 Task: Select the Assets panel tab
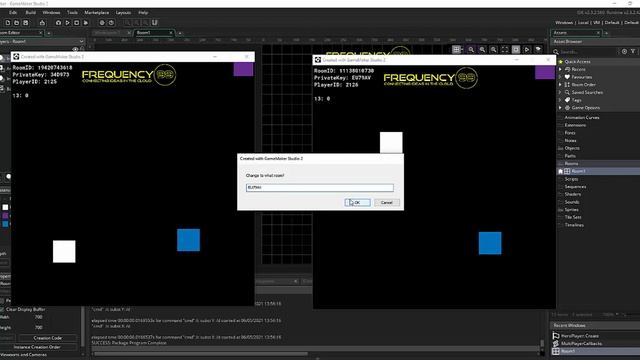(x=576, y=33)
